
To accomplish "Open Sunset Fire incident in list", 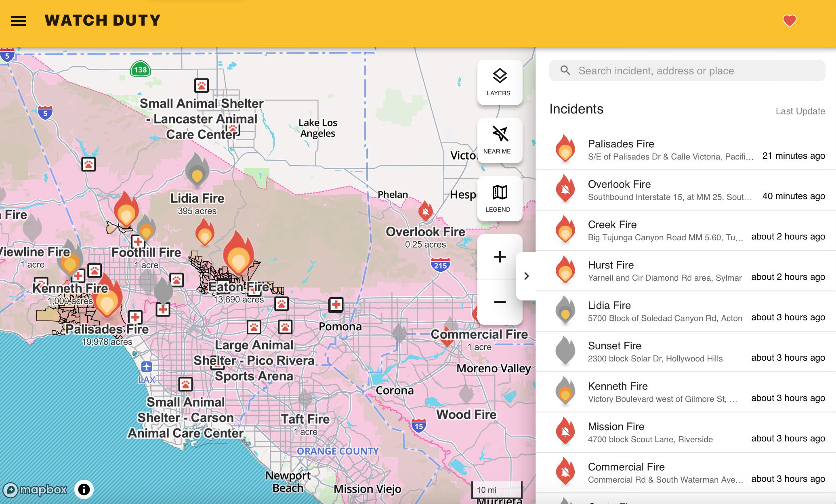I will [686, 352].
